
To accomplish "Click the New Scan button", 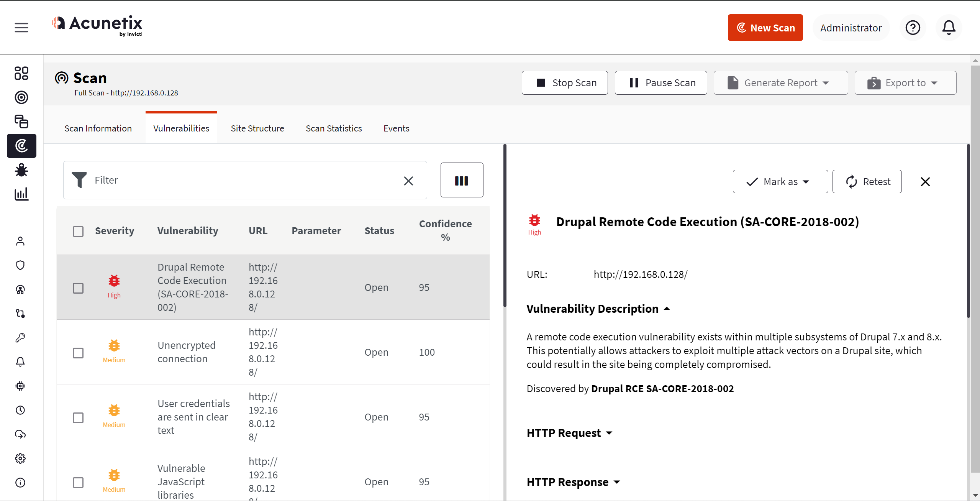I will [x=765, y=28].
